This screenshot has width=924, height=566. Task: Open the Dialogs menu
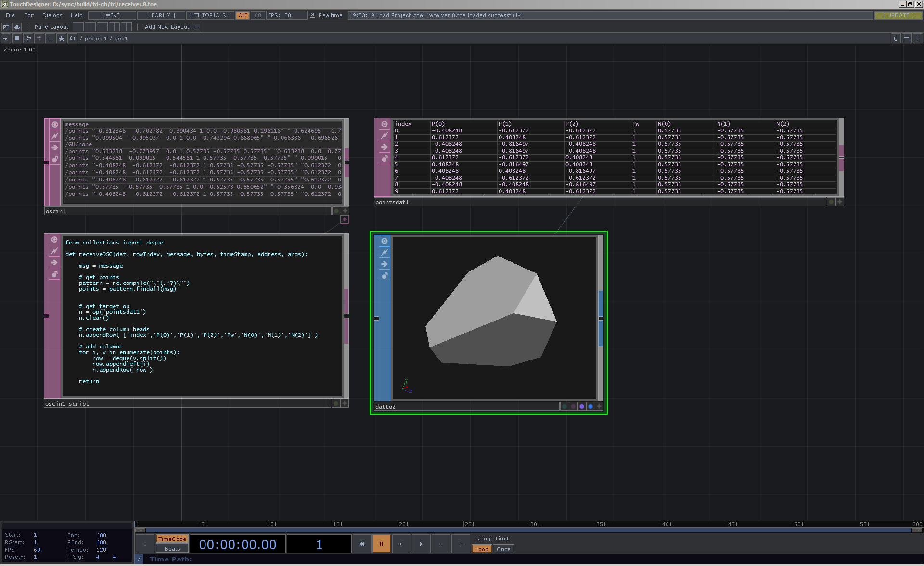point(52,15)
